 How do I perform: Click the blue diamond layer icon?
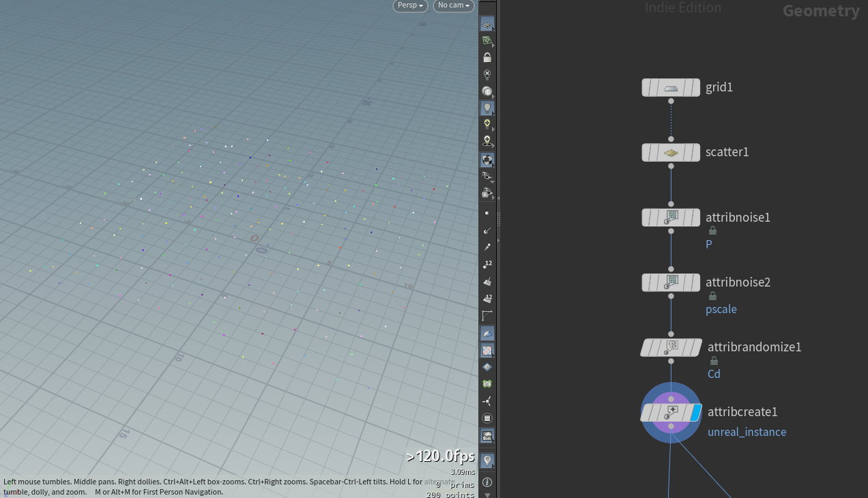pyautogui.click(x=487, y=367)
